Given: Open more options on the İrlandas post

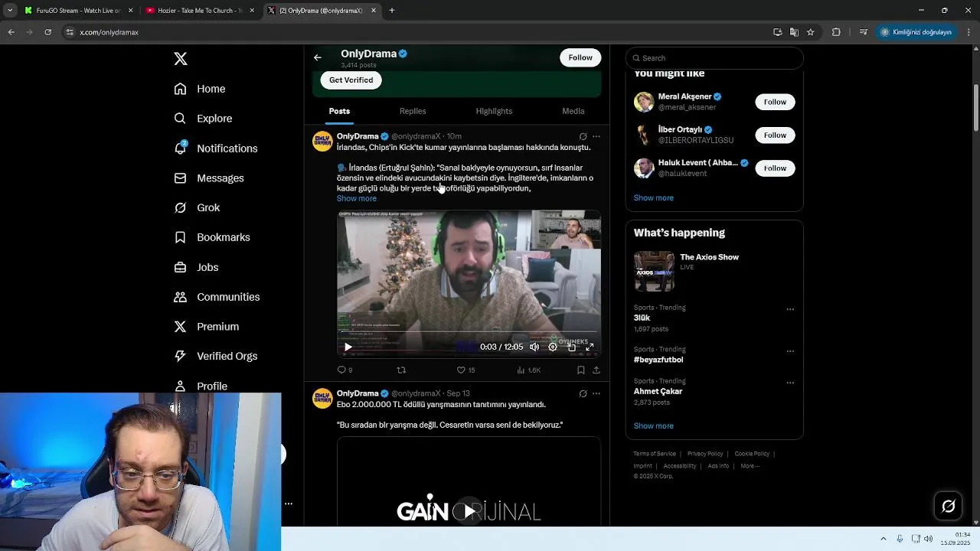Looking at the screenshot, I should 596,136.
